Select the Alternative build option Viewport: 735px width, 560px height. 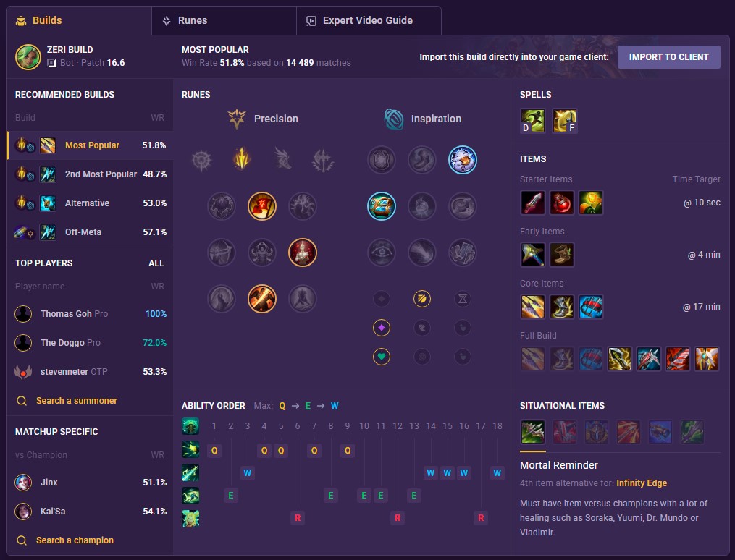90,203
